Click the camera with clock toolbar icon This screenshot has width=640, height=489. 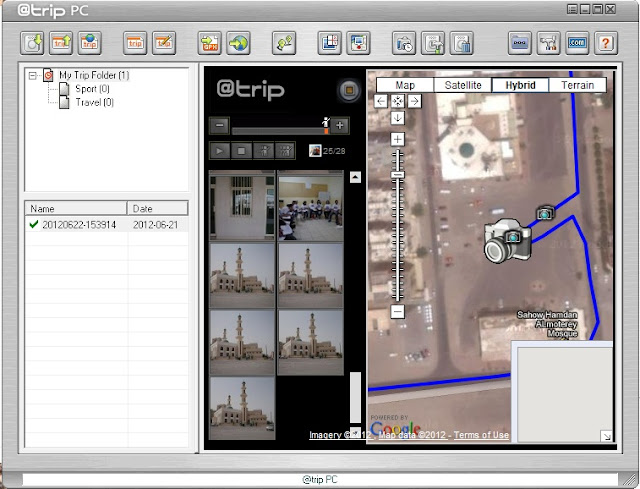coord(404,43)
